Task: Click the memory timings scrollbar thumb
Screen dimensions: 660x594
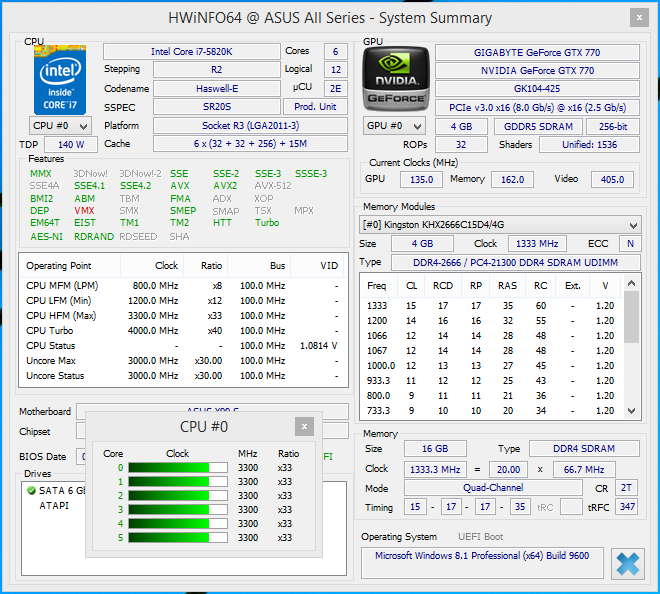Action: pyautogui.click(x=631, y=317)
